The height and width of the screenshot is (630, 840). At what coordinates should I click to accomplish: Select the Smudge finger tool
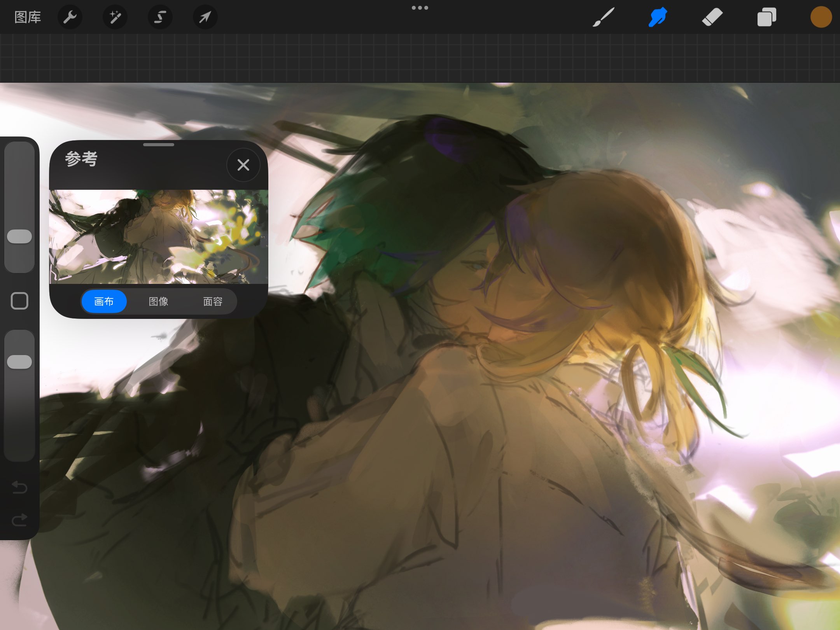[x=658, y=17]
